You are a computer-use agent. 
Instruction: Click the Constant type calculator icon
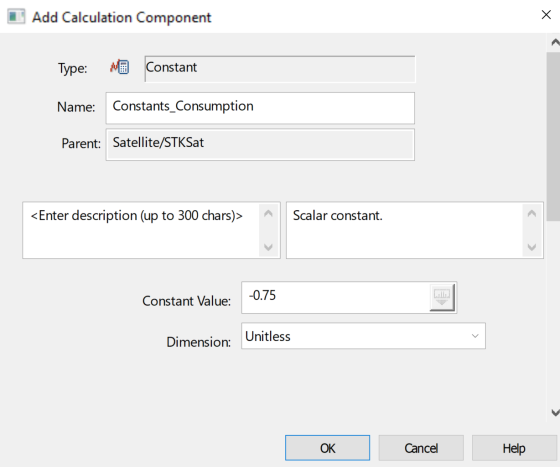coord(120,67)
